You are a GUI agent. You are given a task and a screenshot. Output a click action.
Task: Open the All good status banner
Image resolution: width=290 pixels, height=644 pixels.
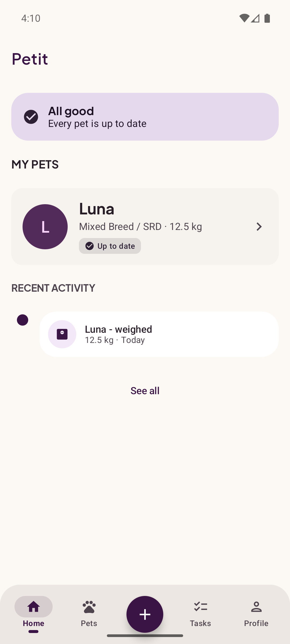tap(145, 117)
